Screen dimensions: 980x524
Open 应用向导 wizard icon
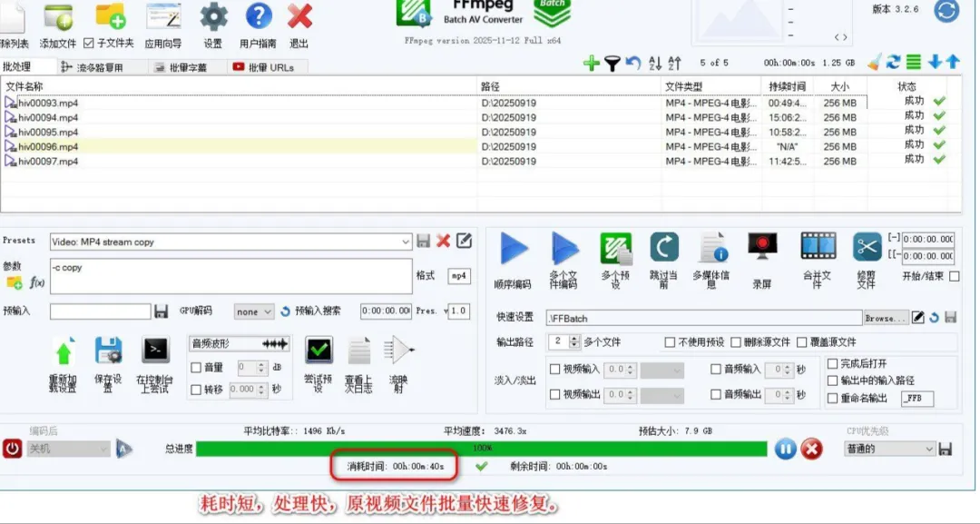(163, 17)
